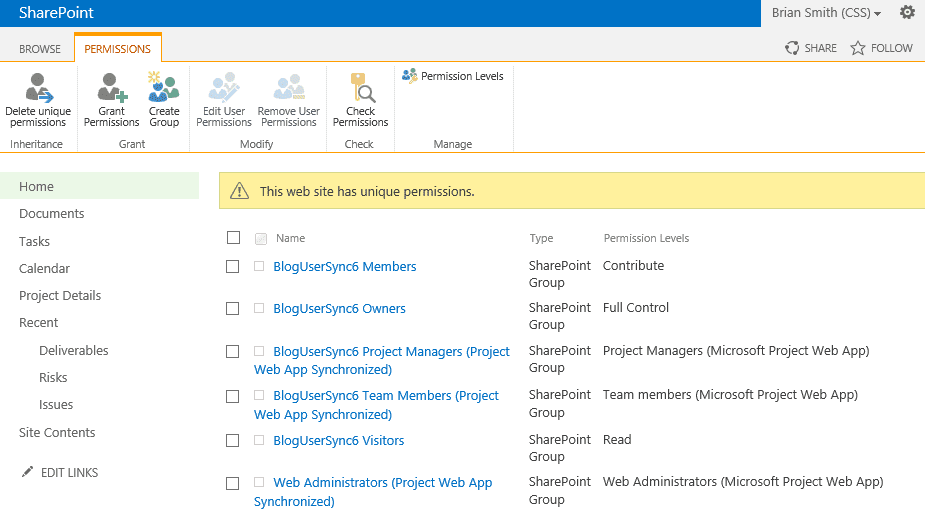Screen dimensions: 925x529
Task: Click the Delete unique permissions icon
Action: [39, 87]
